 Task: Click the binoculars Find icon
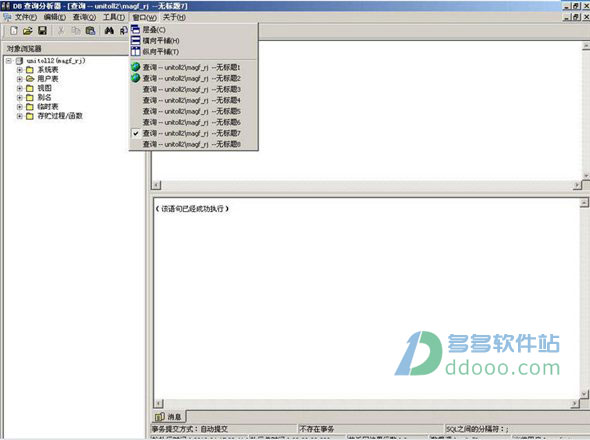[x=109, y=31]
